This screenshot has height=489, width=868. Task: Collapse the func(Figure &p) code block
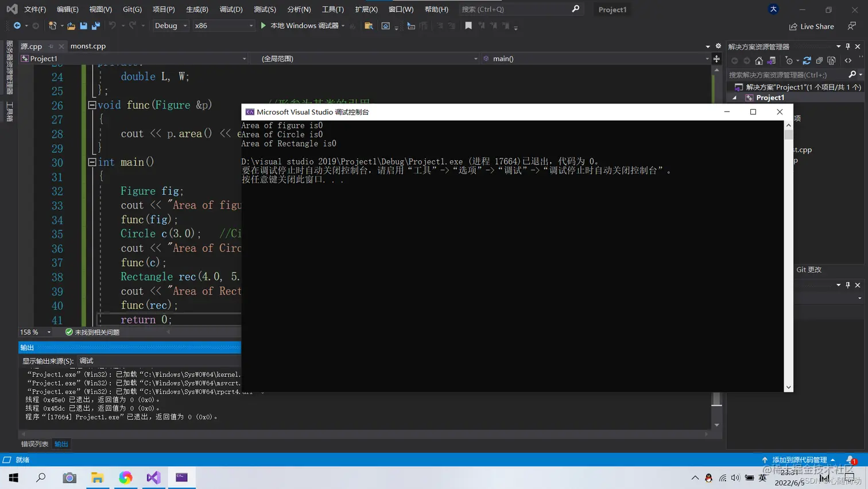coord(92,105)
